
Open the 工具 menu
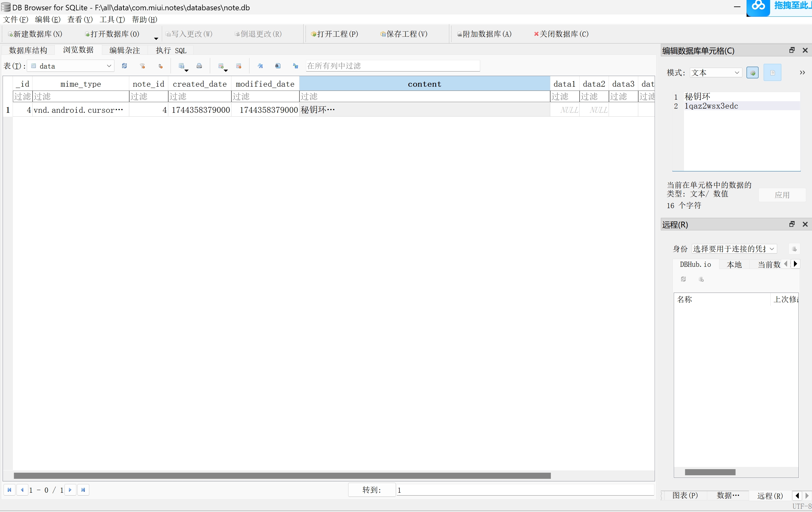click(112, 20)
